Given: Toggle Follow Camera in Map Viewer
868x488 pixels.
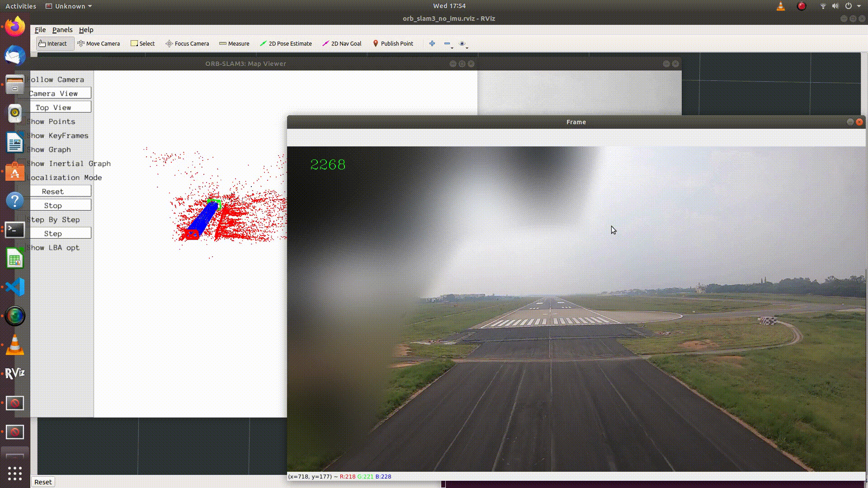Looking at the screenshot, I should click(x=55, y=80).
